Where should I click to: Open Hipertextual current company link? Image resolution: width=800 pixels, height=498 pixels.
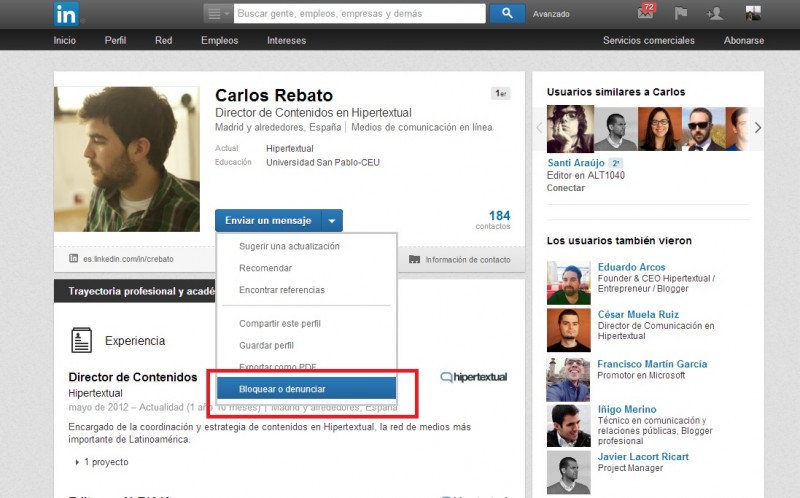290,148
